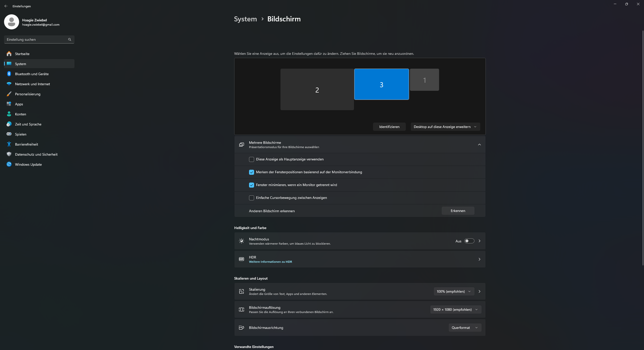Go to Zeit und Sprache settings
Screen dimensions: 644x350
[x=28, y=124]
